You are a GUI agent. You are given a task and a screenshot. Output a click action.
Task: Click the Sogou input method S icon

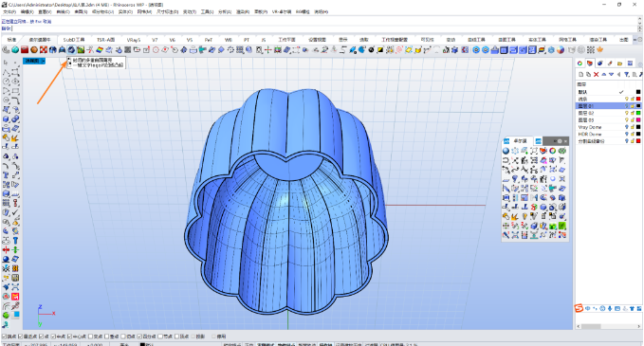click(x=579, y=308)
